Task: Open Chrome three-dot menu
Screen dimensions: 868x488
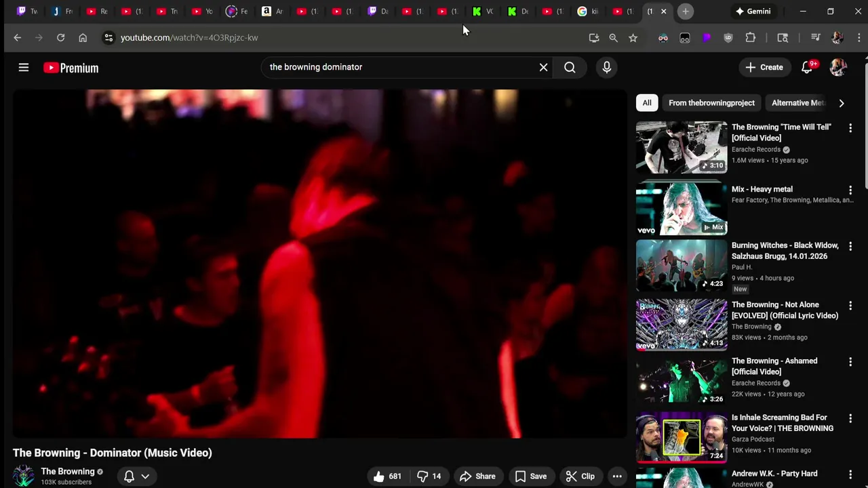Action: coord(859,38)
